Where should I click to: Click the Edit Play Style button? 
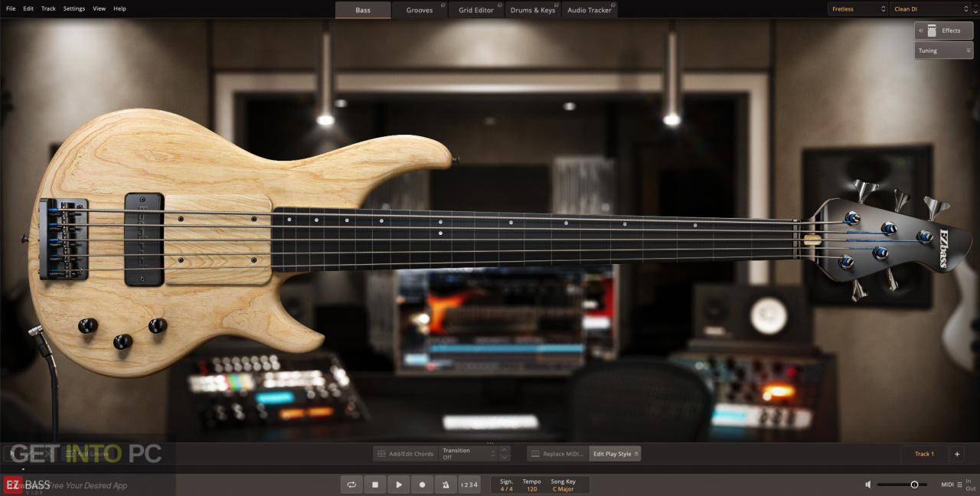(615, 454)
